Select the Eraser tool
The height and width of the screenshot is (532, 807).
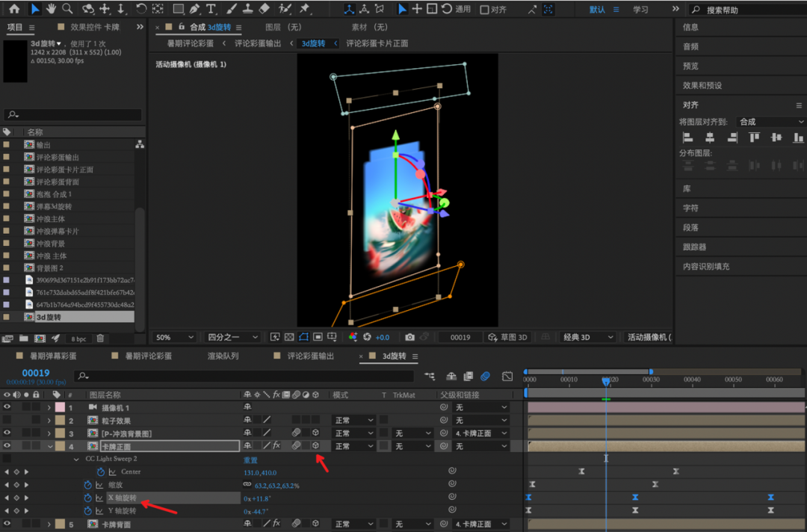click(x=264, y=9)
